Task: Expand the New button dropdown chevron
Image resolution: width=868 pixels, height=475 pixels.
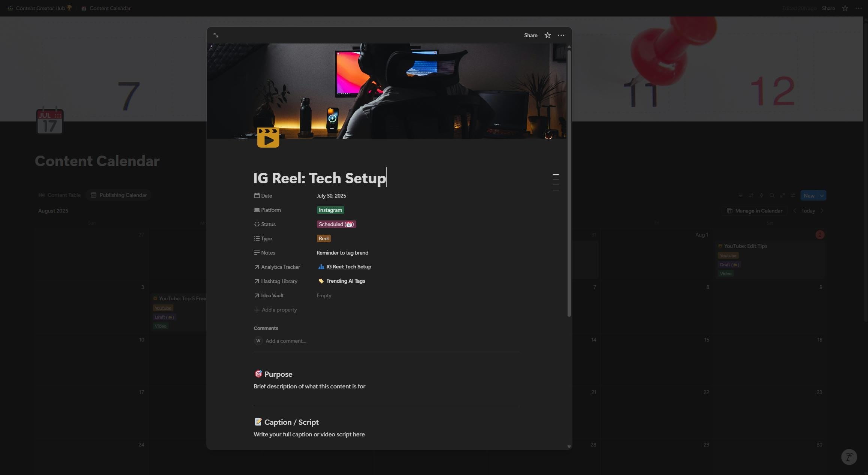Action: (822, 195)
